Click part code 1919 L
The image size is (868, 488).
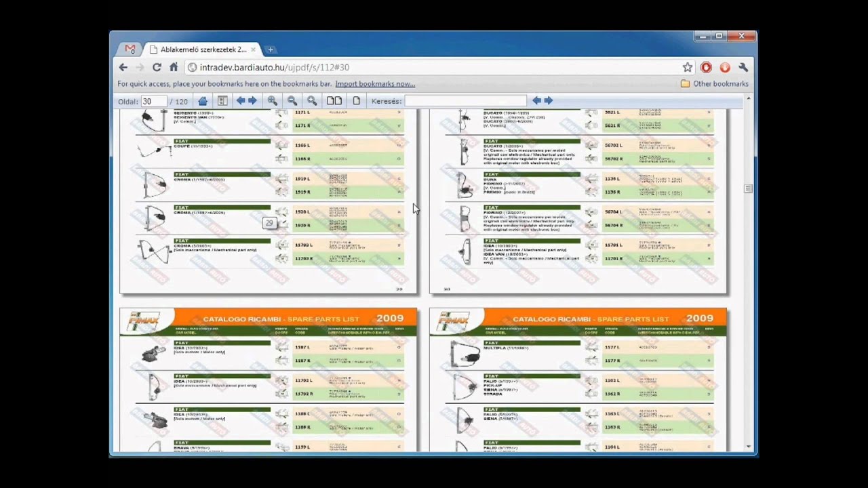302,179
